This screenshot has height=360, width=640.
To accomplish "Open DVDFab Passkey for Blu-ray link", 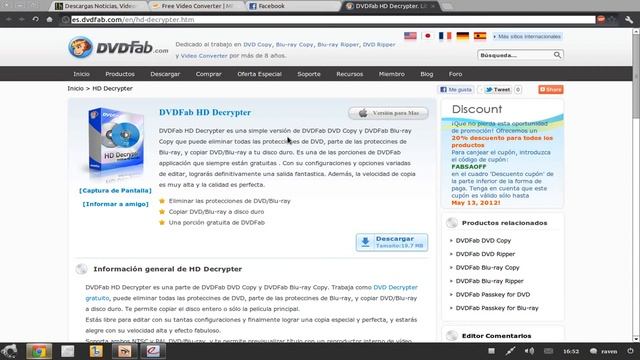I will click(497, 308).
